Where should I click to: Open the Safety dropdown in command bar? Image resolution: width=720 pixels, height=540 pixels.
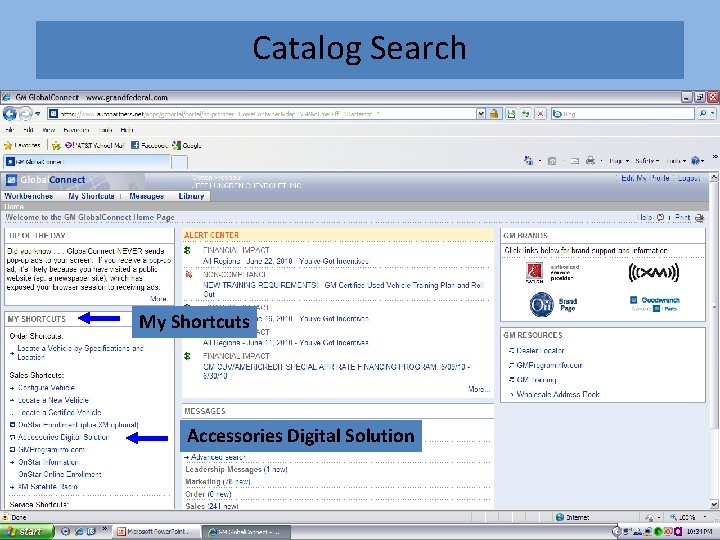[647, 161]
